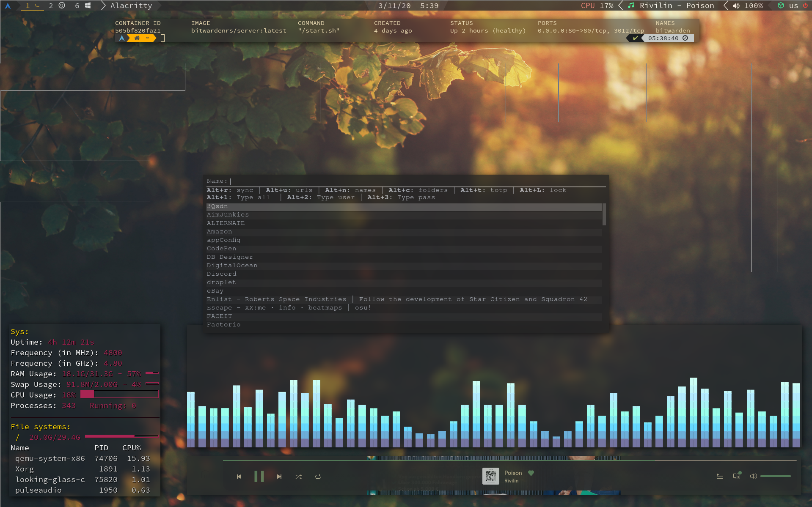Screen dimensions: 812x507
Task: Select the 3Qsdn entry
Action: click(x=404, y=206)
